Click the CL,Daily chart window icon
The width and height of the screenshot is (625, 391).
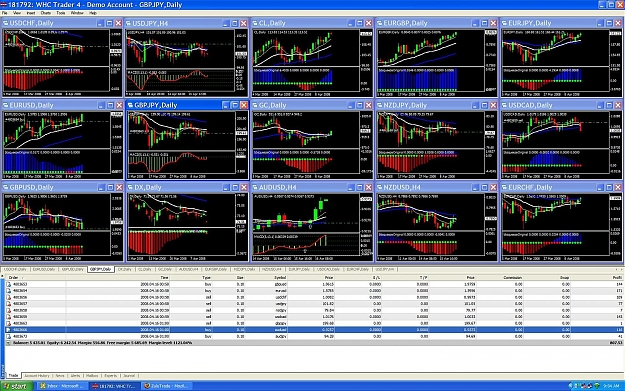point(255,23)
